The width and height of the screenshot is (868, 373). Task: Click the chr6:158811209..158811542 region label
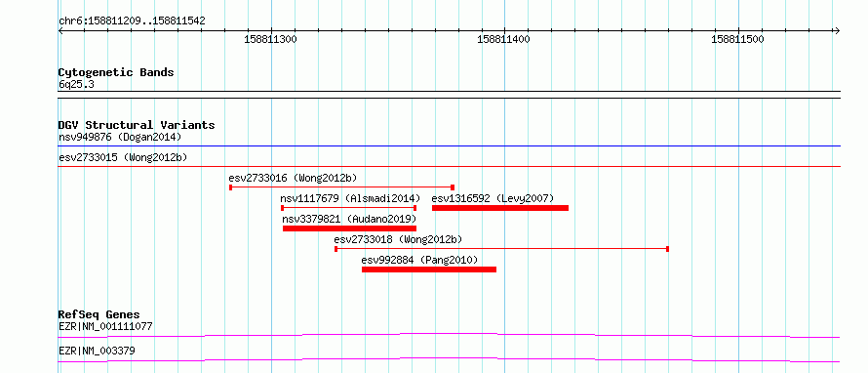click(x=132, y=21)
